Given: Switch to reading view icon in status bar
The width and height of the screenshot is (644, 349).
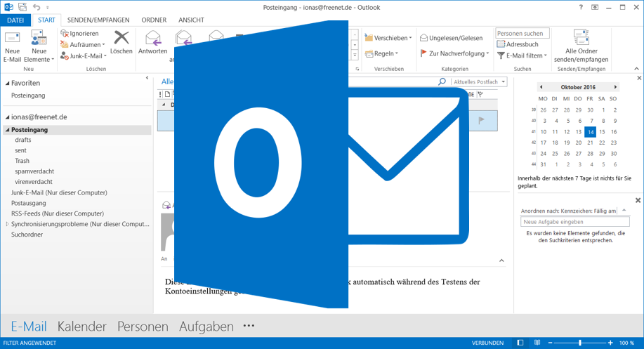Looking at the screenshot, I should coord(537,343).
